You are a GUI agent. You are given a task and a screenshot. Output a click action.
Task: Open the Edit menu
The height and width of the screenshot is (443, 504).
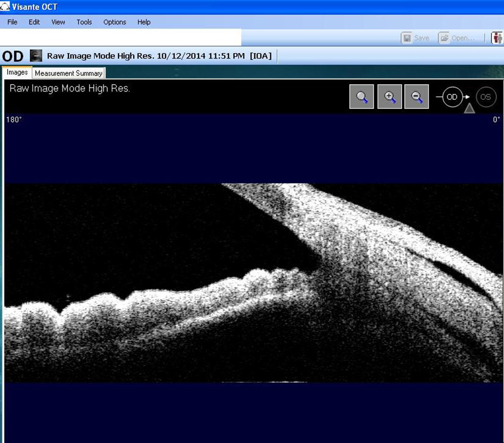coord(34,22)
